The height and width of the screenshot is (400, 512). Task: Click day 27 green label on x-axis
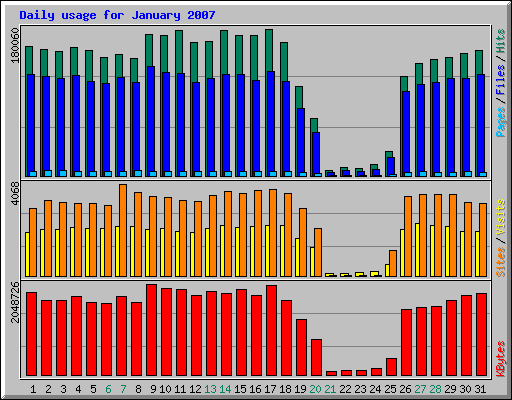tap(420, 389)
